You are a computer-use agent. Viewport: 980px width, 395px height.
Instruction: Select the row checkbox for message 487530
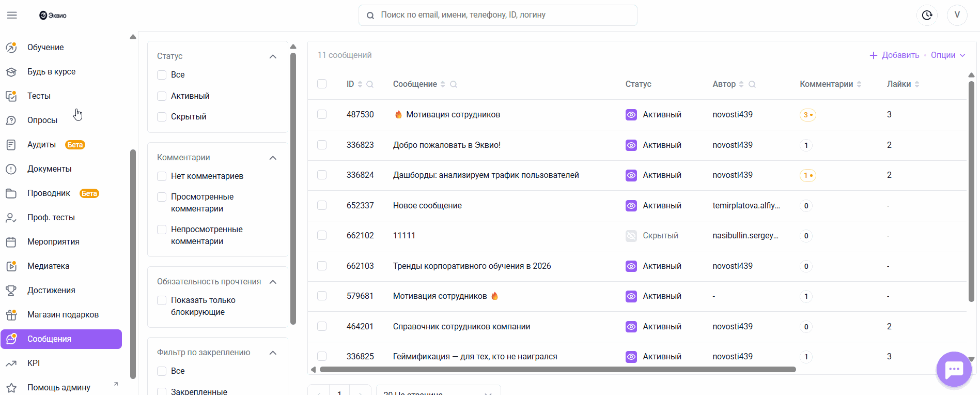[x=322, y=114]
